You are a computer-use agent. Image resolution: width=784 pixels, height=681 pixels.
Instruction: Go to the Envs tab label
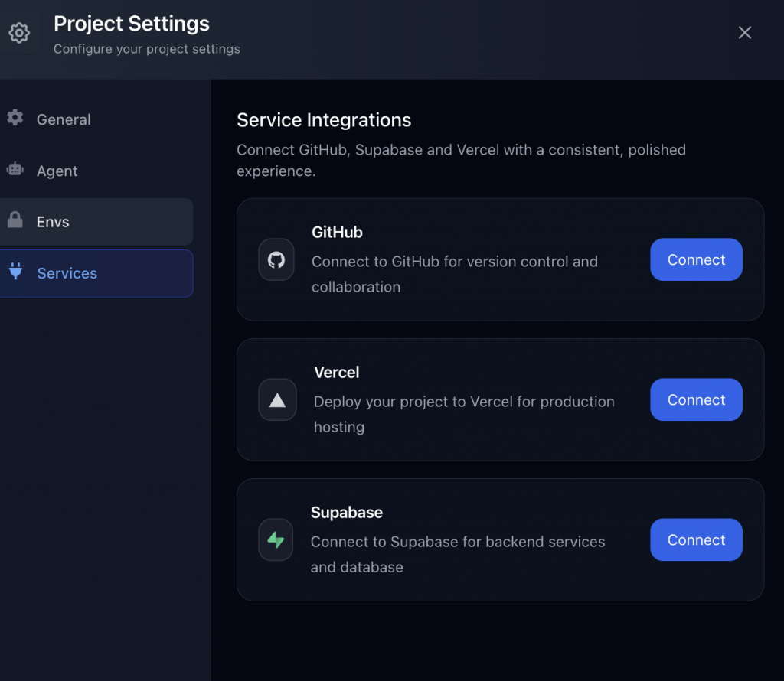tap(53, 222)
